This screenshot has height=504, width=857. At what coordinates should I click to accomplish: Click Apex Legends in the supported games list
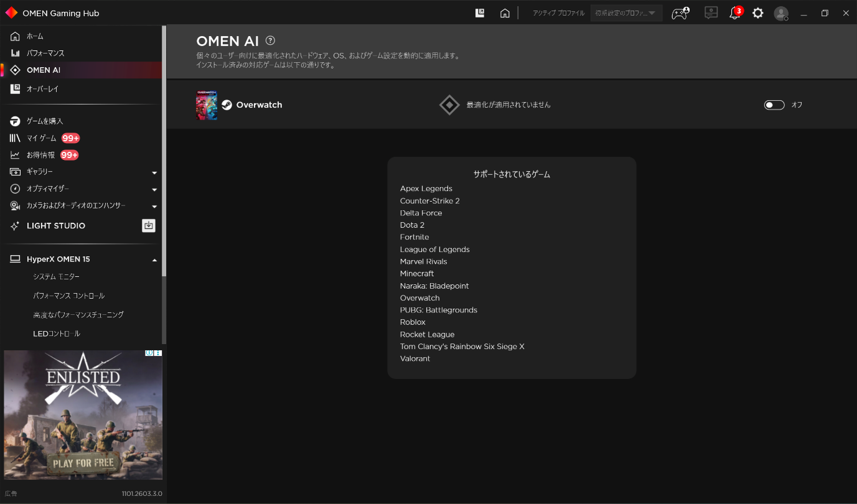(426, 189)
